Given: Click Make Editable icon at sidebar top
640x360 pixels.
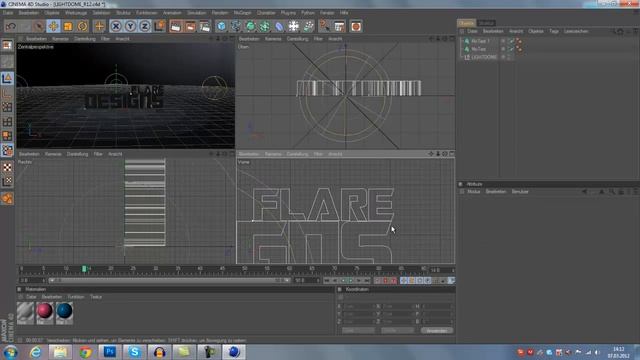Looking at the screenshot, I should (x=7, y=44).
